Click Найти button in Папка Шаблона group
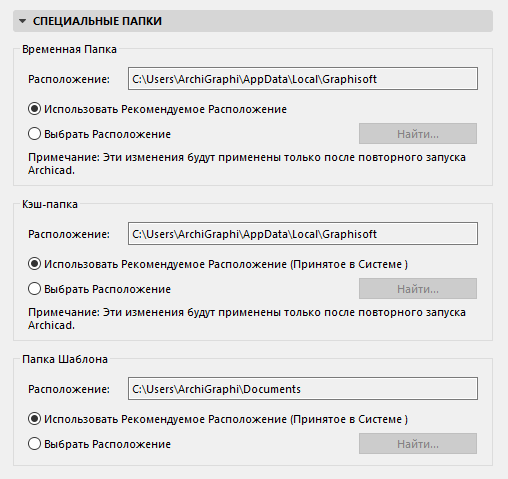Screen dimensions: 508x479 418,444
